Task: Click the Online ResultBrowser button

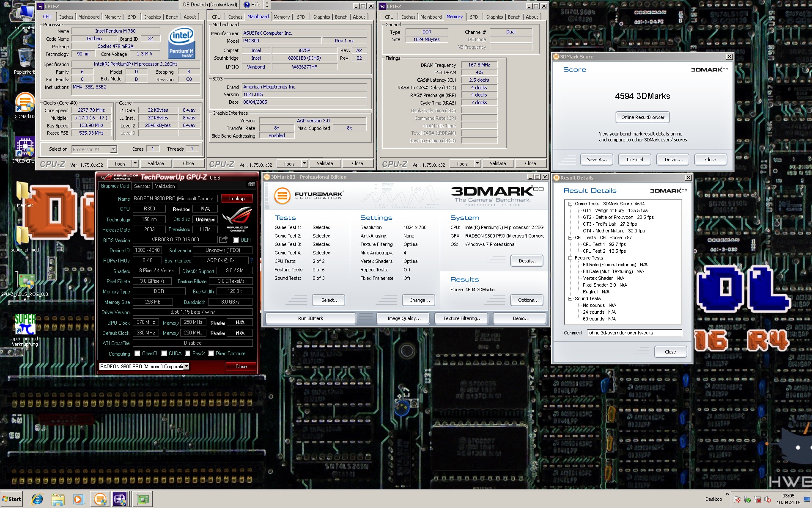Action: pyautogui.click(x=642, y=117)
